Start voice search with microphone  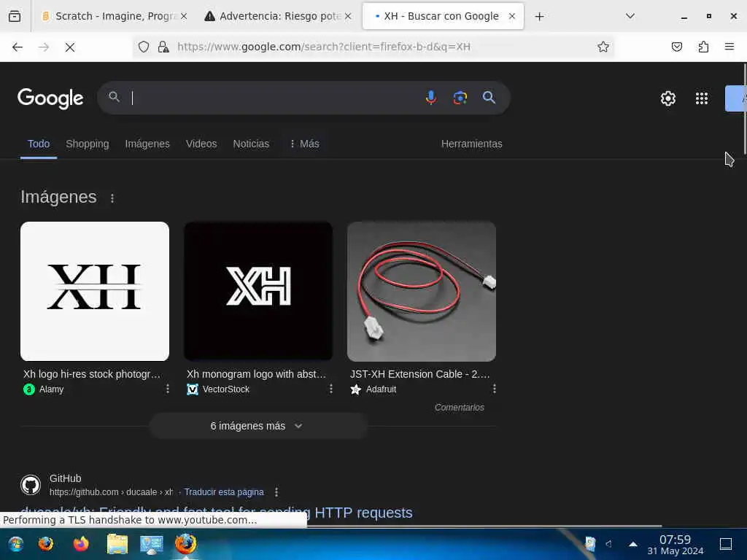(x=430, y=98)
